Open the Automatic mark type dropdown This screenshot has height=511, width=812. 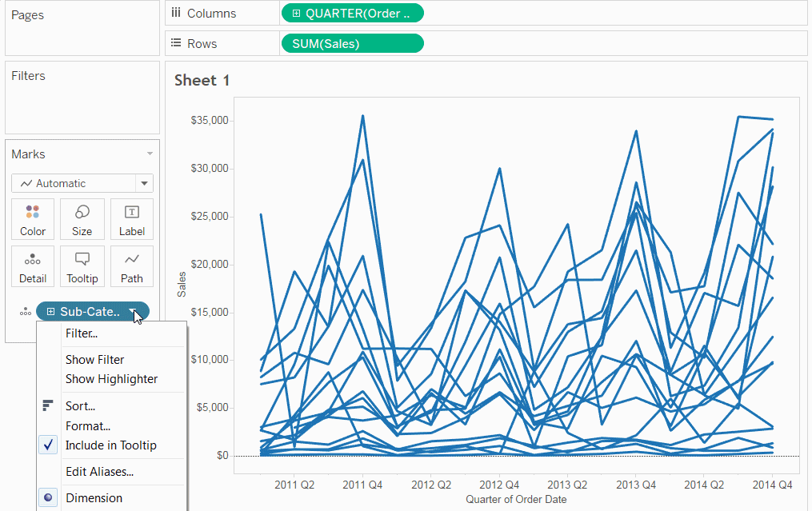pyautogui.click(x=145, y=183)
